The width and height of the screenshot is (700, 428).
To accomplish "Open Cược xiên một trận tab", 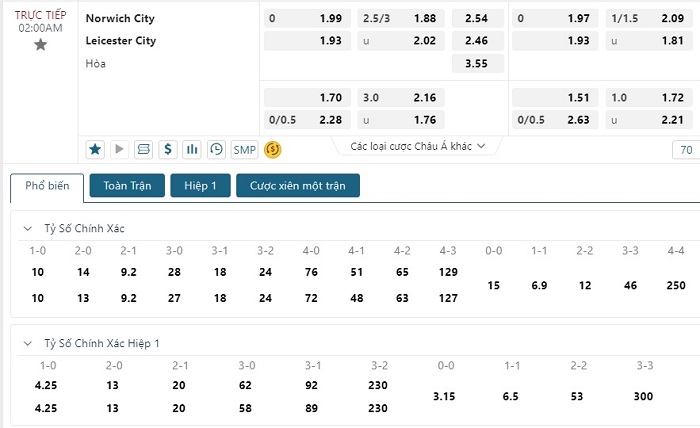I will point(298,186).
